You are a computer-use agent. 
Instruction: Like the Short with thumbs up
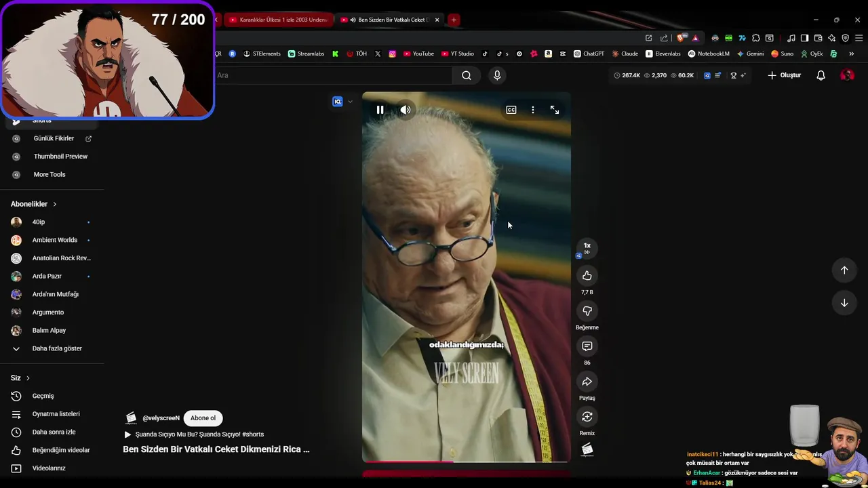point(587,276)
